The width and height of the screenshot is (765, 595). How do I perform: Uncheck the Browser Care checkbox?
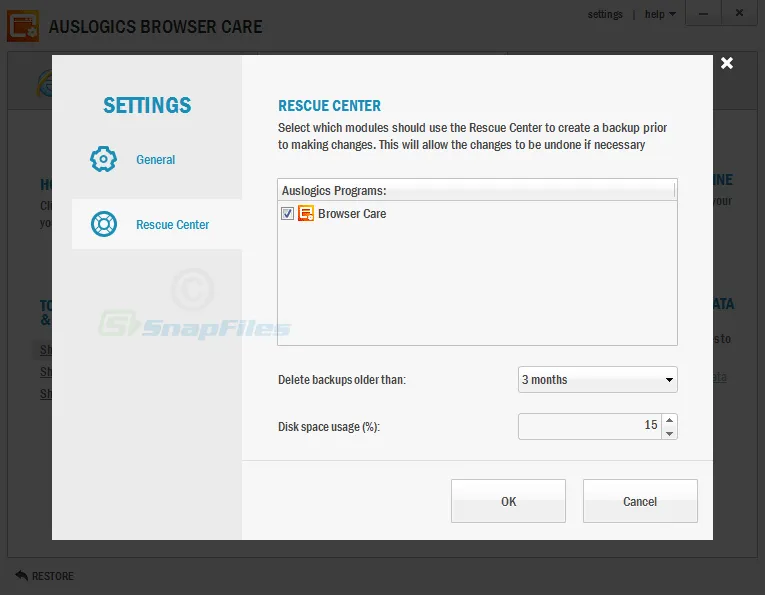point(287,214)
